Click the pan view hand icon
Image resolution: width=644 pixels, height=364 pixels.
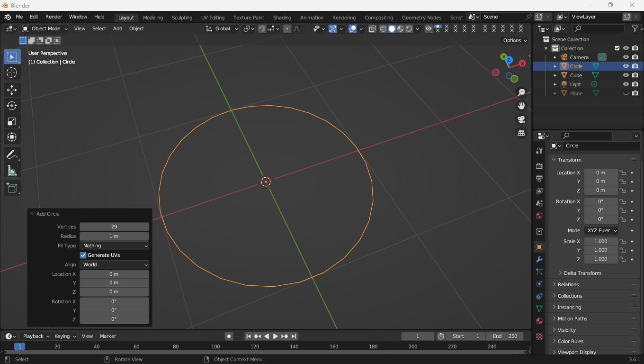click(521, 106)
